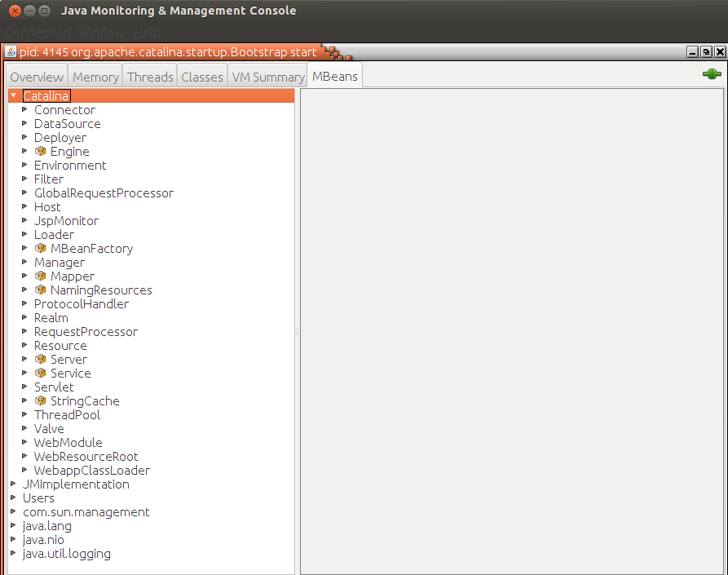
Task: Open the Help menu
Action: [147, 33]
